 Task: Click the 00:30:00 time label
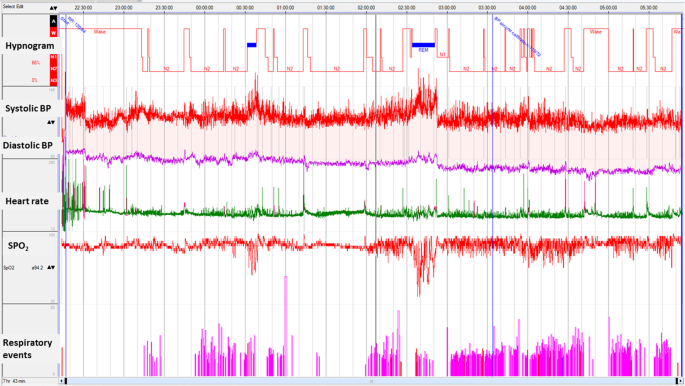point(245,8)
